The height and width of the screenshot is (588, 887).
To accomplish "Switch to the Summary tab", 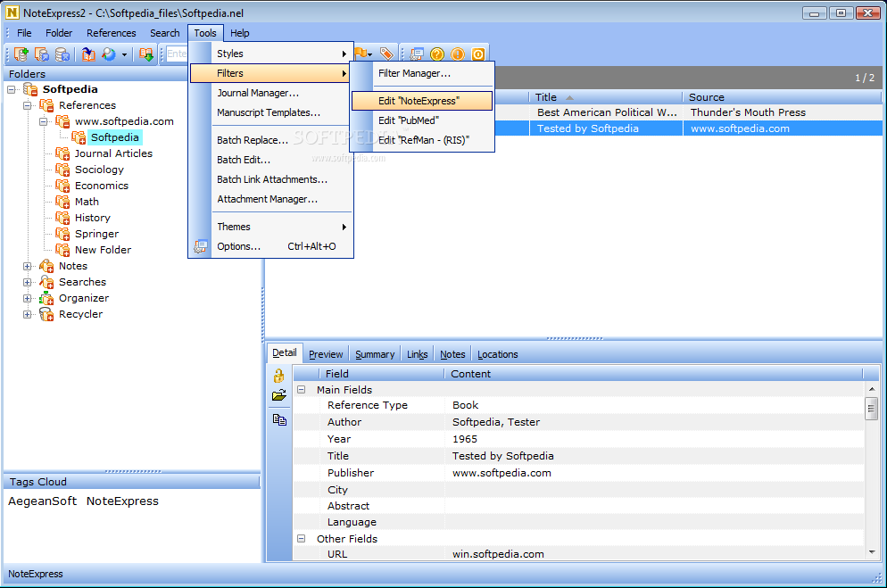I will click(375, 354).
